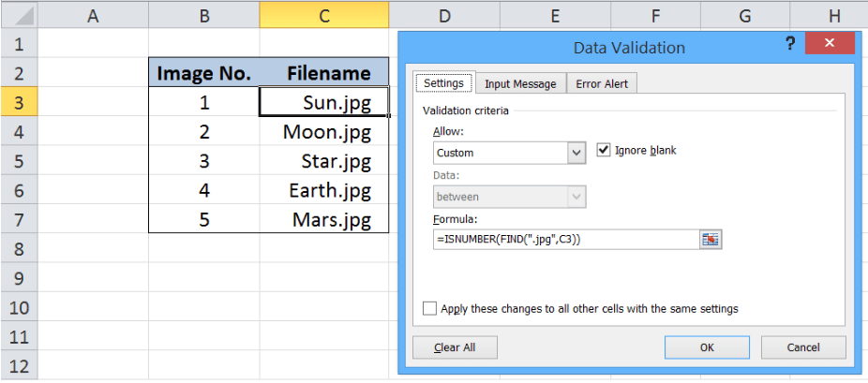This screenshot has height=383, width=868.
Task: Select the Settings tab
Action: coord(443,82)
